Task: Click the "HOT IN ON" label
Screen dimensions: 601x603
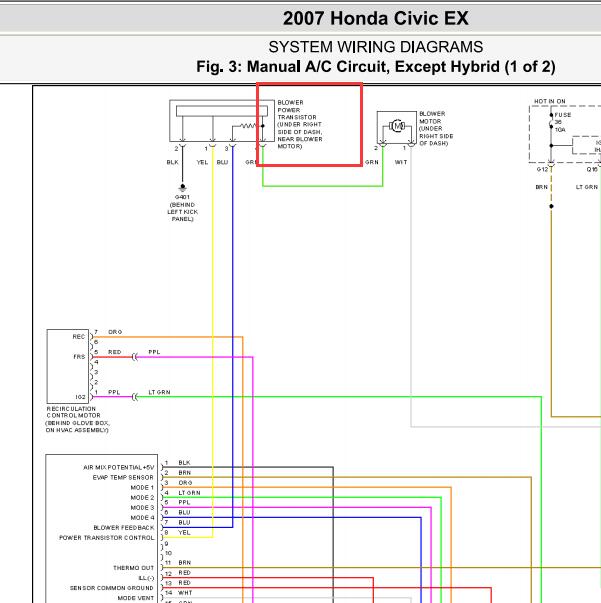Action: (x=549, y=101)
